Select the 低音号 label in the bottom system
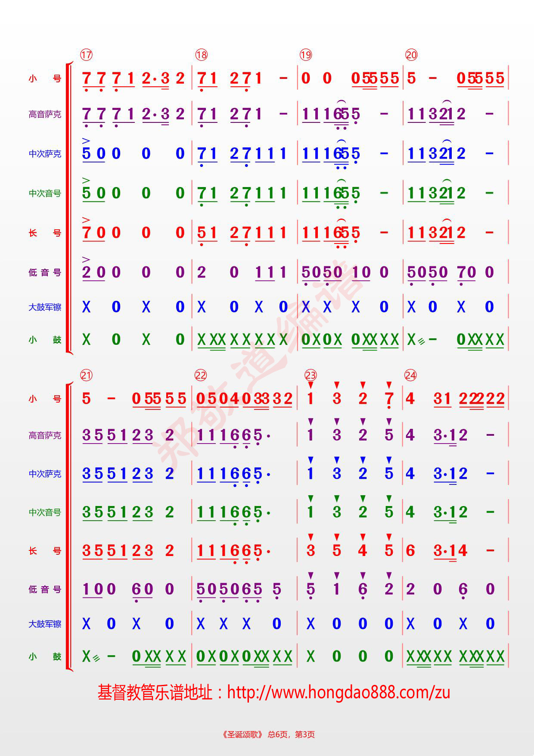534x756 pixels. 45,589
